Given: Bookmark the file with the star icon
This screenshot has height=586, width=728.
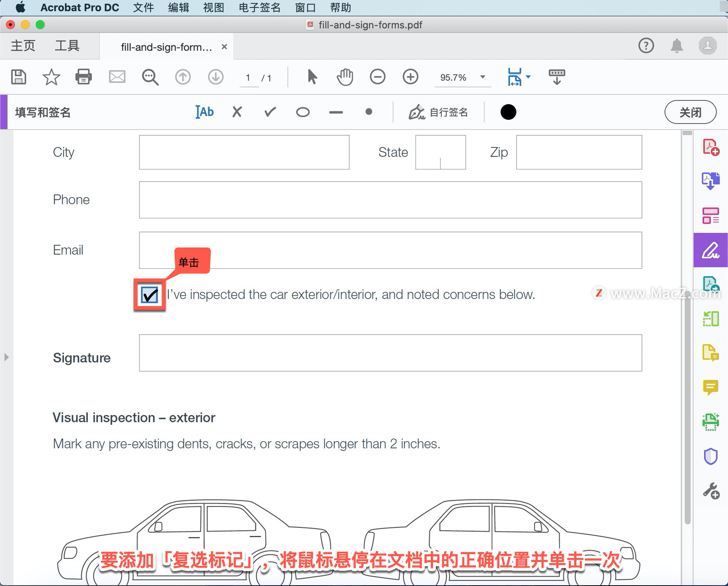Looking at the screenshot, I should pyautogui.click(x=51, y=77).
